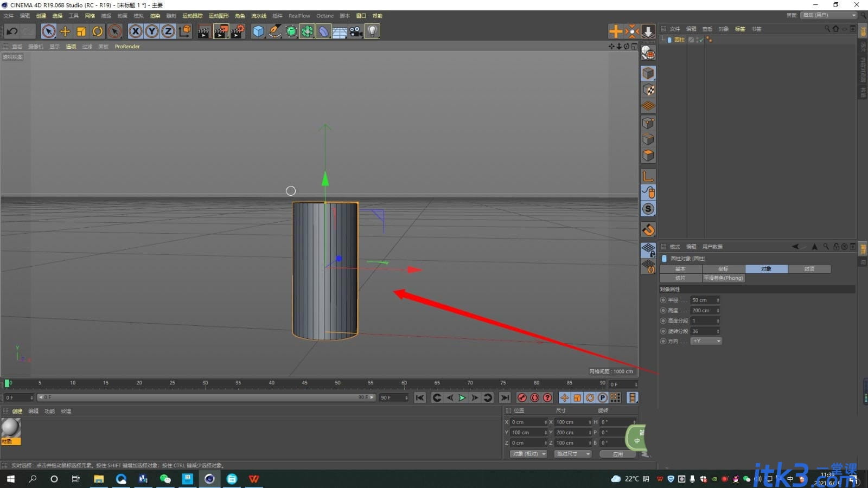Toggle the 高度 keyframe circle
Viewport: 868px width, 488px height.
[x=663, y=310]
